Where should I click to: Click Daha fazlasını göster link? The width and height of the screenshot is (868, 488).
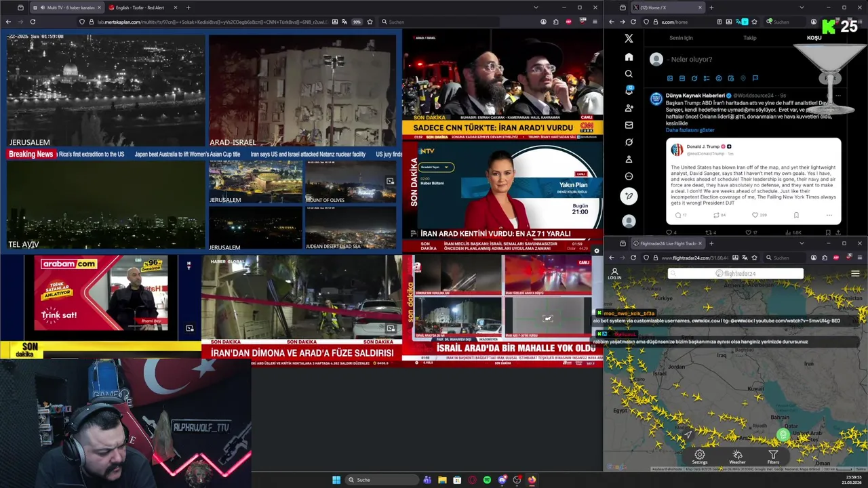pyautogui.click(x=690, y=130)
